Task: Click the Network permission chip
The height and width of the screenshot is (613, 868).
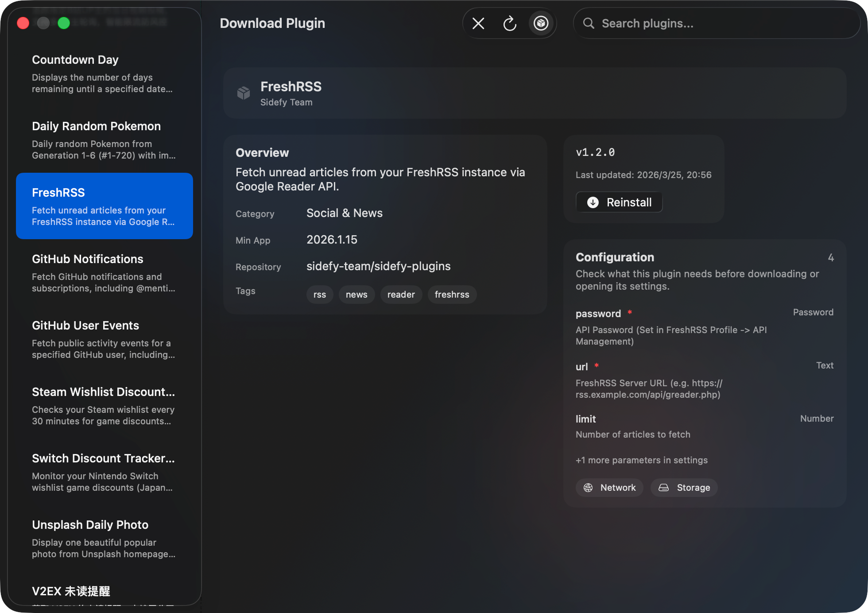Action: [x=609, y=488]
